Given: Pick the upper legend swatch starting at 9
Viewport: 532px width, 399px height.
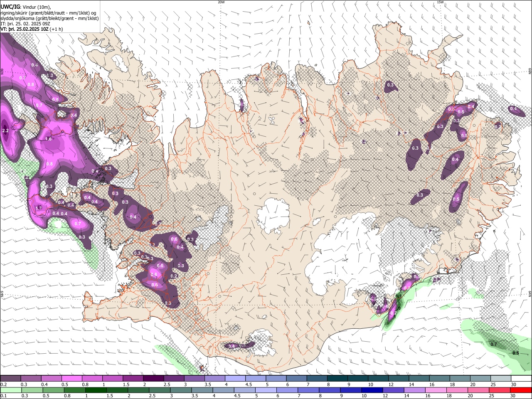Looking at the screenshot, I should [358, 378].
